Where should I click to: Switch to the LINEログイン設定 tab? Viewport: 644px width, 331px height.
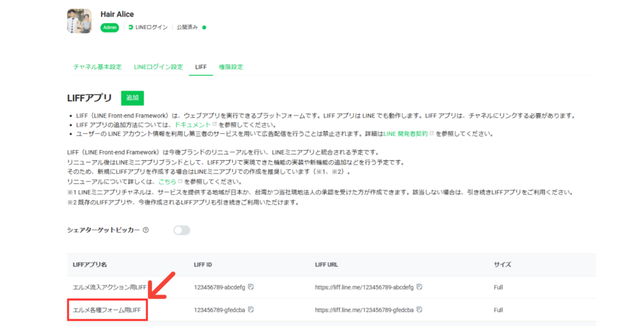158,67
